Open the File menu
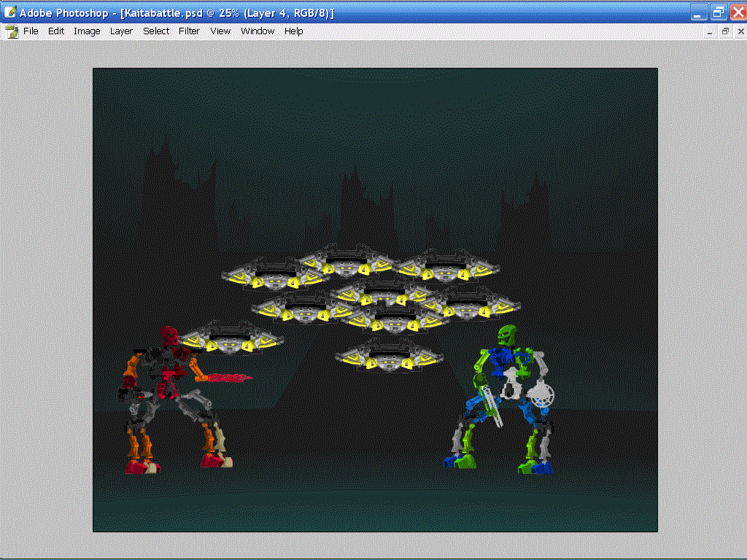Screen dimensions: 747x560 [31, 31]
